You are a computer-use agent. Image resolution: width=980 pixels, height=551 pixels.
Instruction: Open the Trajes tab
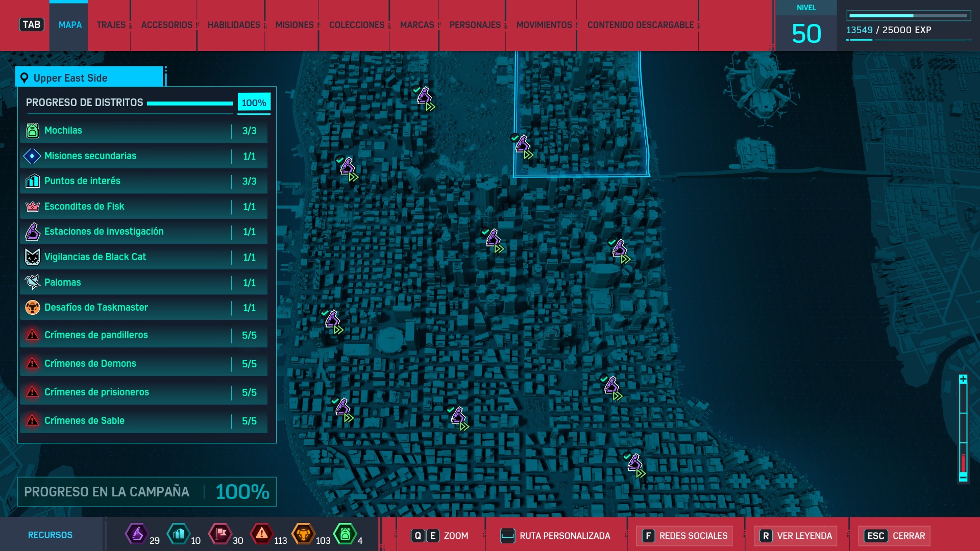click(111, 25)
